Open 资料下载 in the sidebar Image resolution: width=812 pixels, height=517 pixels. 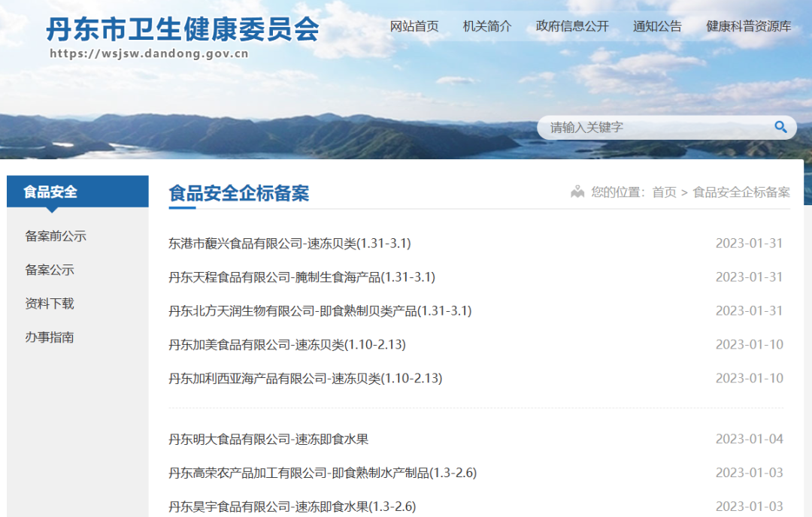tap(50, 304)
